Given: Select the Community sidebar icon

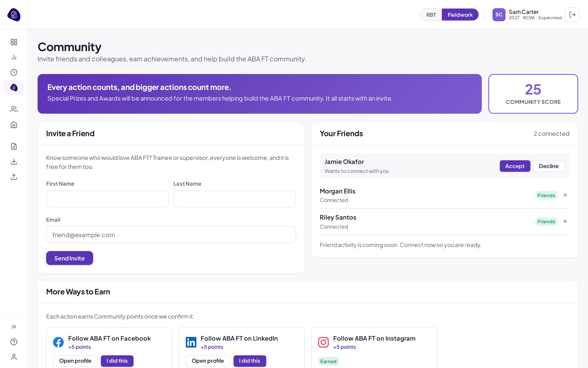Looking at the screenshot, I should 14,88.
